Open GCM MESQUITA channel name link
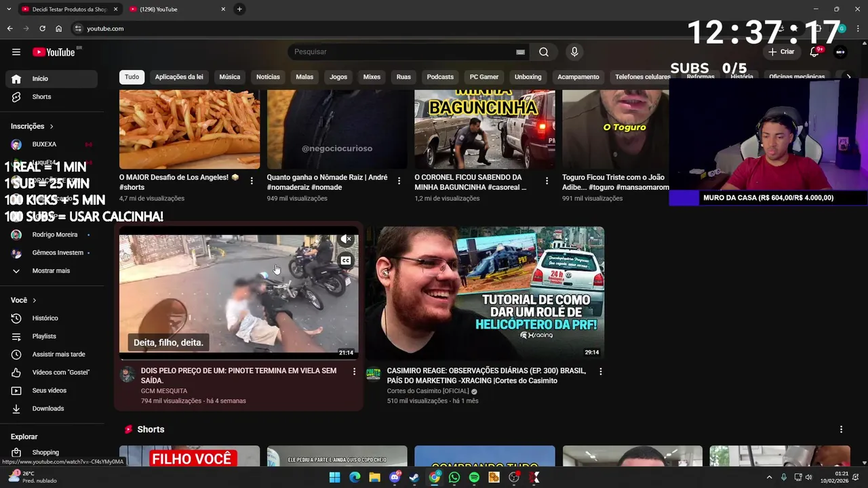The width and height of the screenshot is (868, 488). [x=164, y=391]
